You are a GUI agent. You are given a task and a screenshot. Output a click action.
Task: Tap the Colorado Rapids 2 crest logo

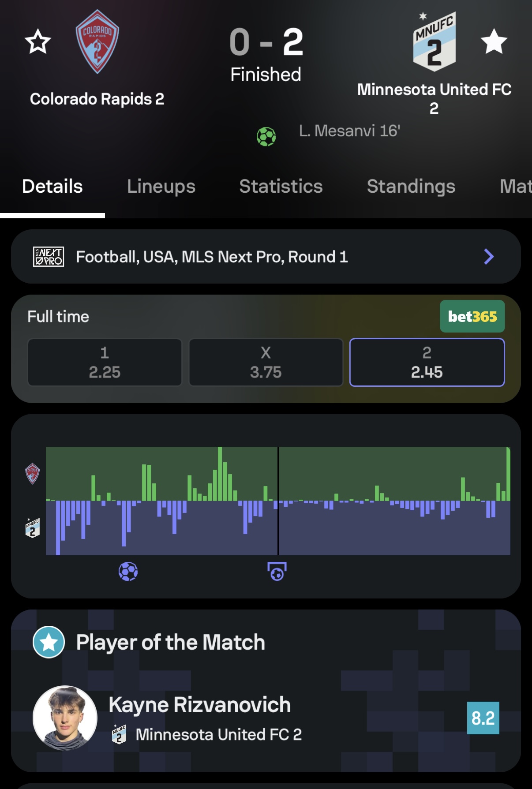point(97,42)
